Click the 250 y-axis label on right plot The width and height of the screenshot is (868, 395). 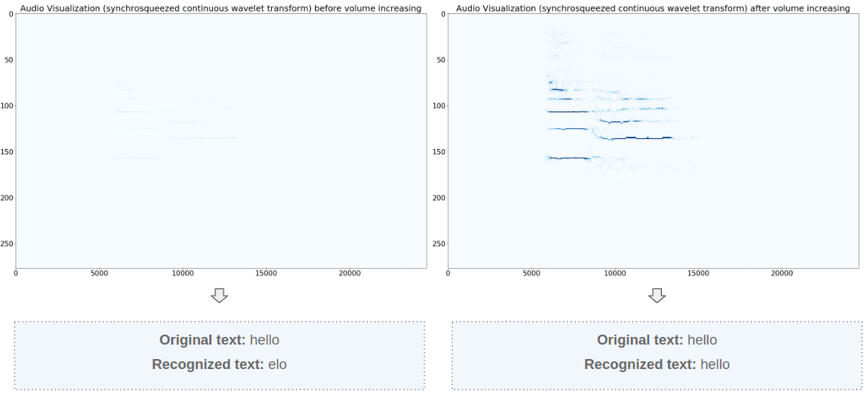(440, 244)
